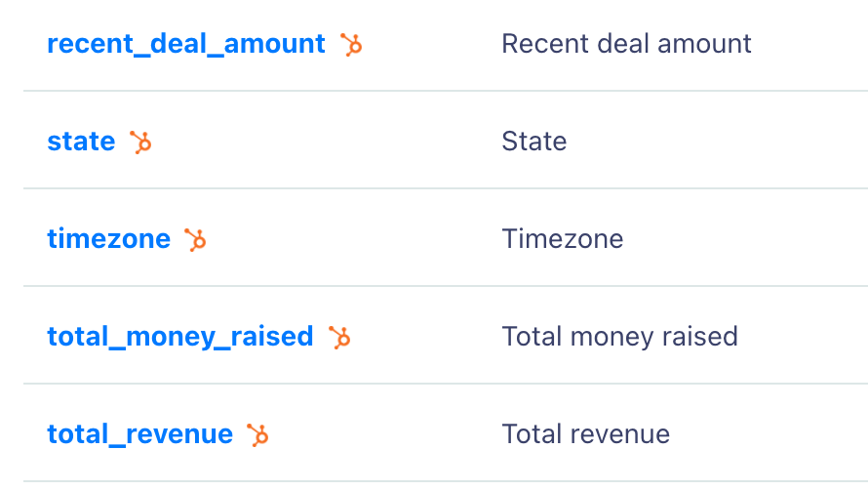Click HubSpot sprocket icon beside total_revenue
This screenshot has width=868, height=490.
[x=257, y=435]
